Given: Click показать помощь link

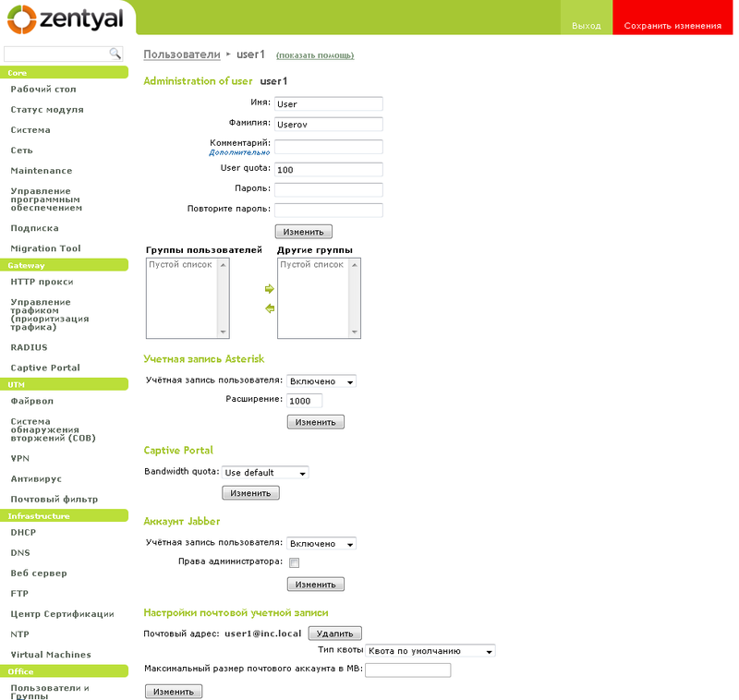Looking at the screenshot, I should point(315,55).
